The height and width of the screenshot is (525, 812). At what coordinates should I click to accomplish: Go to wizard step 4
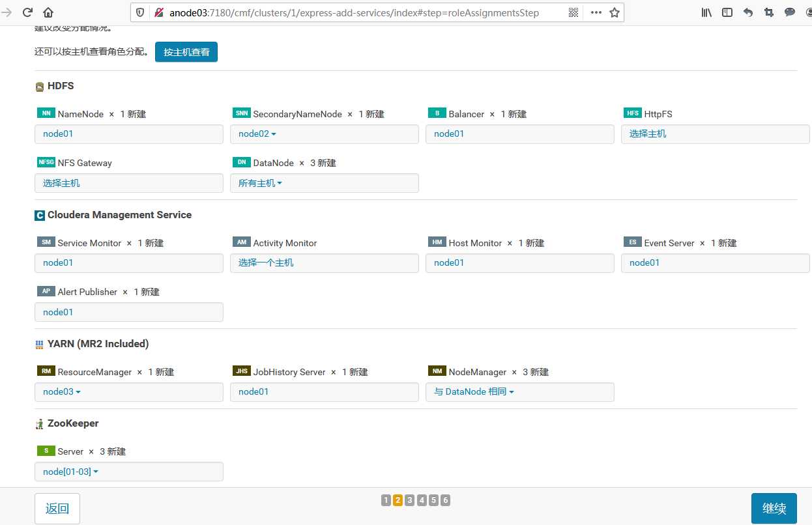click(422, 500)
